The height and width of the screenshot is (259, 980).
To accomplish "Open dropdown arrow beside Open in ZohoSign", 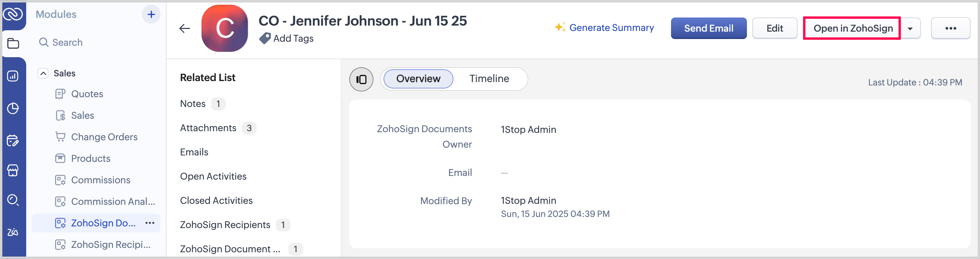I will click(x=910, y=29).
